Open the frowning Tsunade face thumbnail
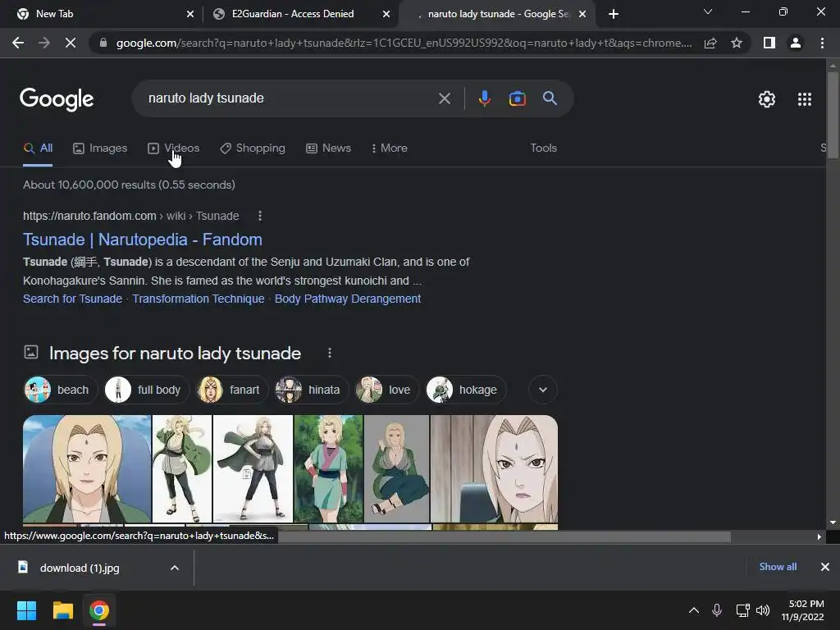Image resolution: width=840 pixels, height=630 pixels. click(x=494, y=468)
